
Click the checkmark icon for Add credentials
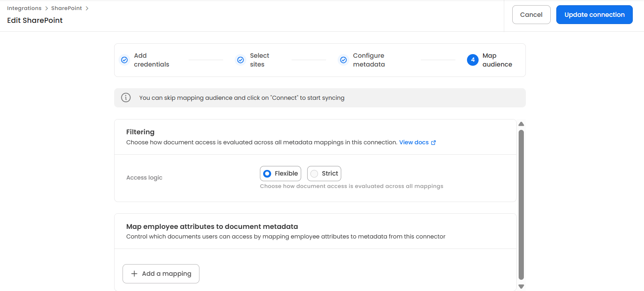(125, 60)
